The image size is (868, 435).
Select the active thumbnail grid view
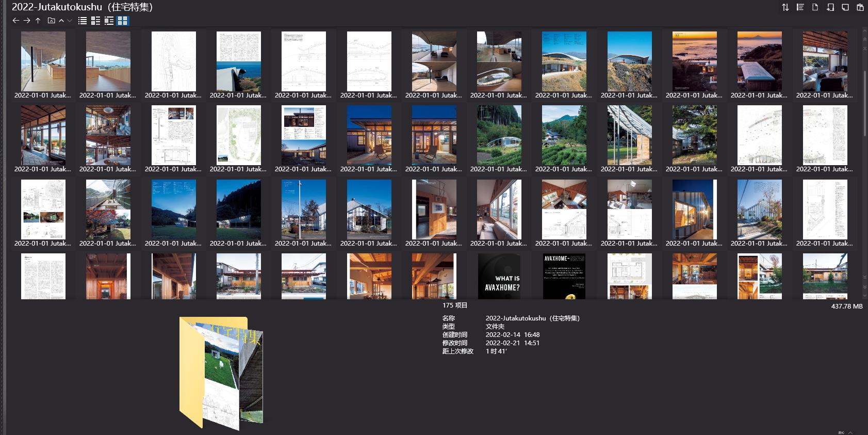(123, 21)
